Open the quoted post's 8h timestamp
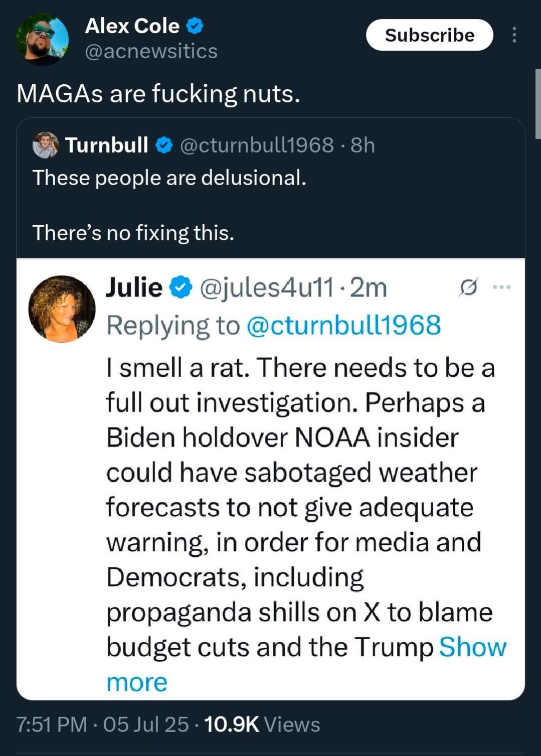The width and height of the screenshot is (541, 756). [x=363, y=145]
